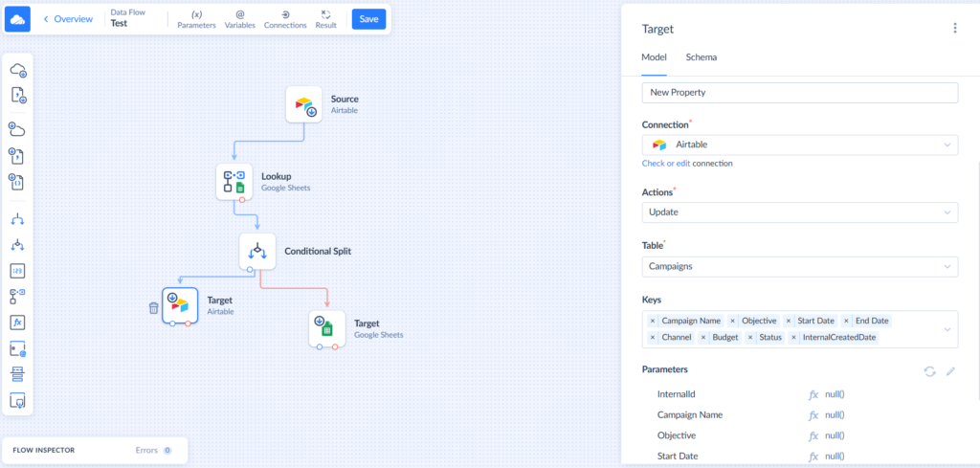Select the Conditional Split node icon
This screenshot has width=980, height=468.
[257, 252]
